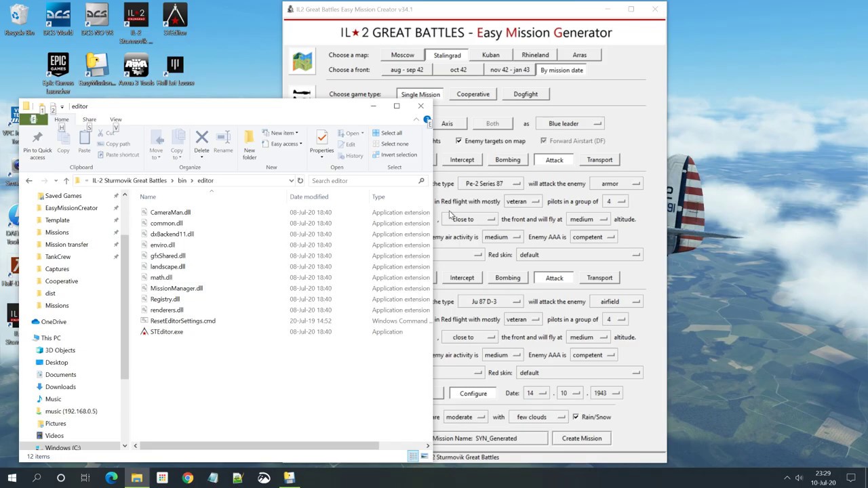Click the Rename icon in Explorer ribbon
Image resolution: width=868 pixels, height=488 pixels.
tap(223, 142)
